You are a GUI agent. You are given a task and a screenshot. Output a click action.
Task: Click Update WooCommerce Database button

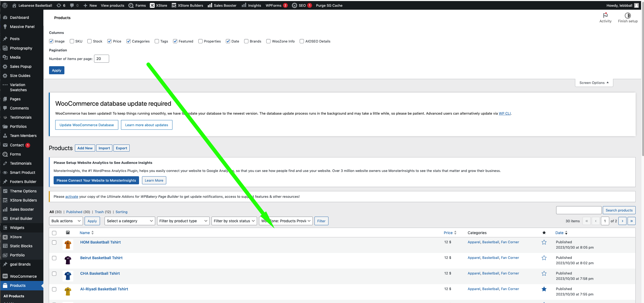(x=86, y=125)
